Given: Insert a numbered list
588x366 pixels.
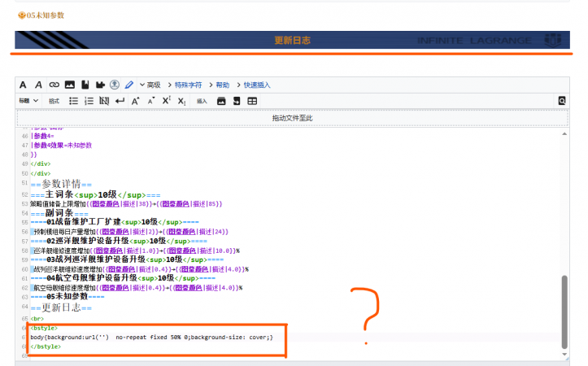Looking at the screenshot, I should click(x=89, y=101).
